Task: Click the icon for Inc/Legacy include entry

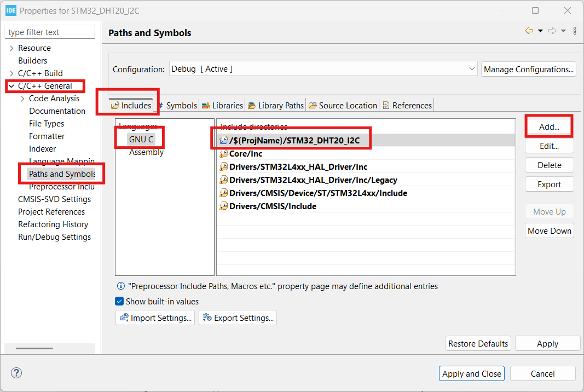Action: [223, 180]
